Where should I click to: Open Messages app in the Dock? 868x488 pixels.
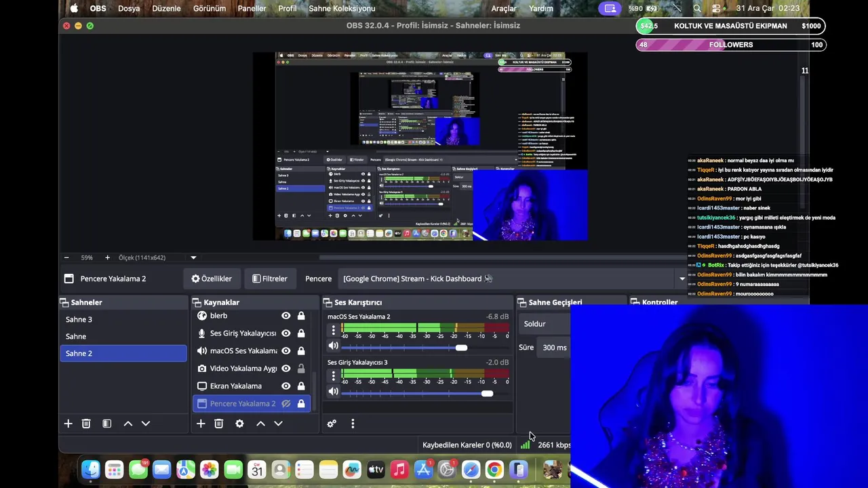pyautogui.click(x=138, y=469)
